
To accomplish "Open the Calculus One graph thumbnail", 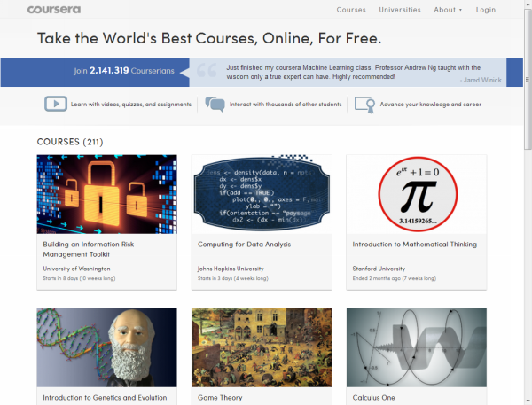I will coord(417,347).
